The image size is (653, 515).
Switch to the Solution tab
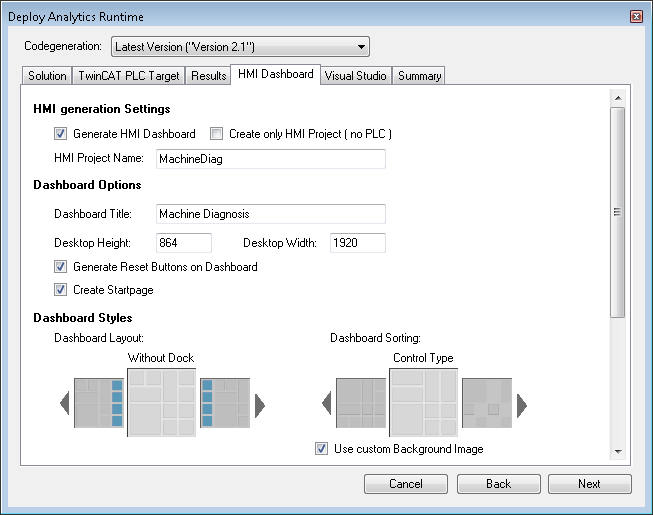coord(47,76)
